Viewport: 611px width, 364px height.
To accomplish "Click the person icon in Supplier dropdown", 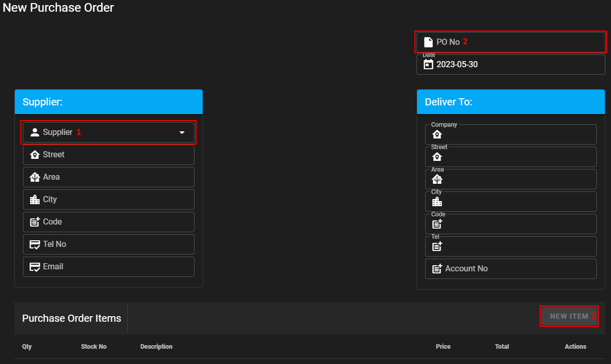I will tap(35, 132).
